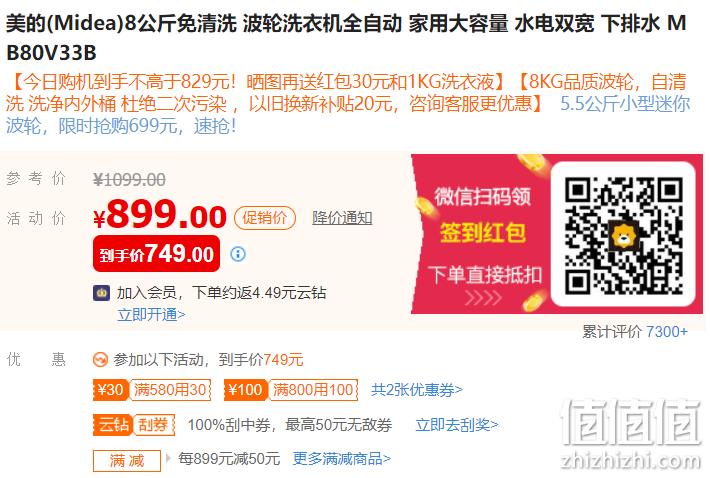Open 立即去刮奖 link
This screenshot has width=710, height=478.
click(456, 425)
